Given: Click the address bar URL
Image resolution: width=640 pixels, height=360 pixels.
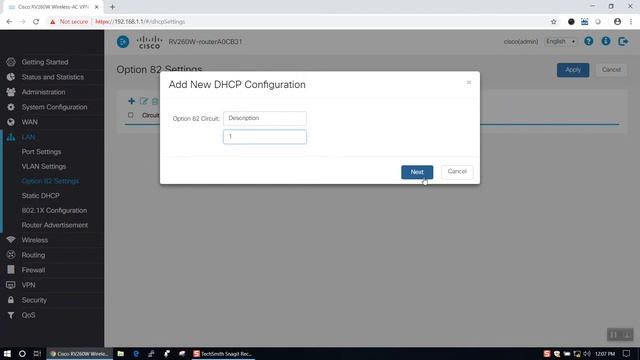Looking at the screenshot, I should click(140, 22).
